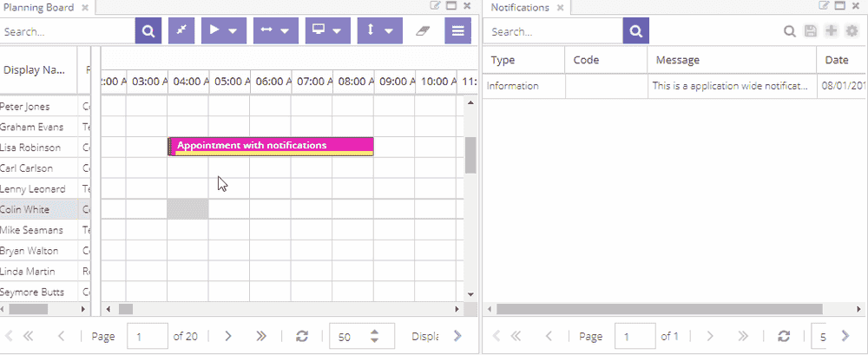Click the 07:00 AM timeline header
The height and width of the screenshot is (355, 868).
(x=312, y=82)
